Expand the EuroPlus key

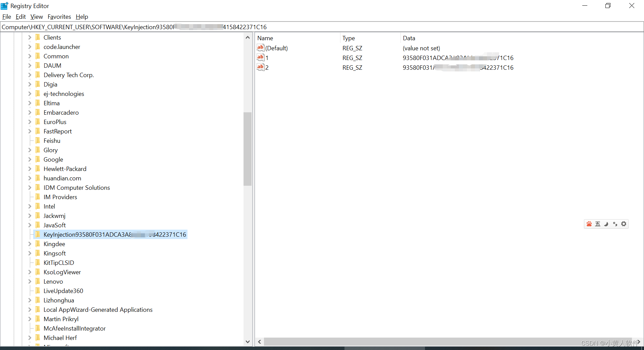pos(30,122)
